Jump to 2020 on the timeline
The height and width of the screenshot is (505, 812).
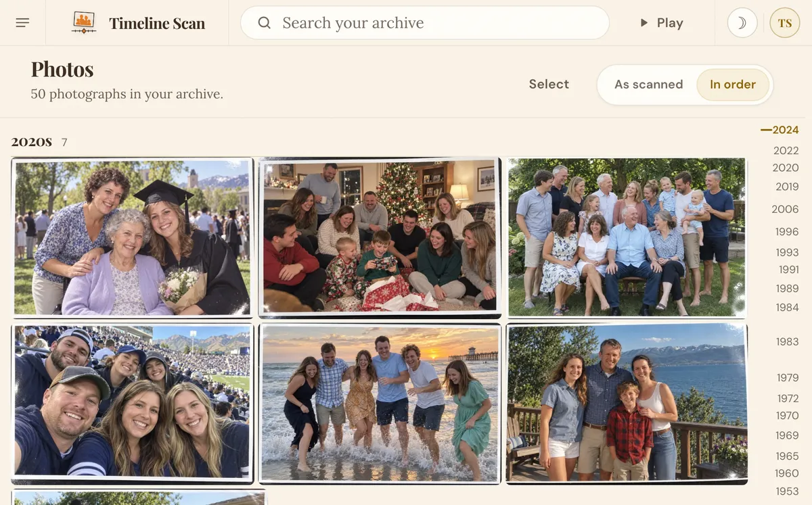coord(786,168)
